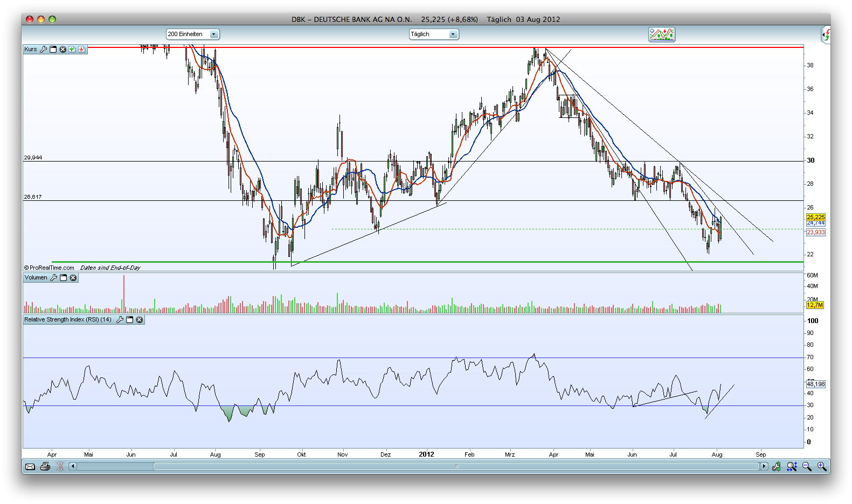Click the Kurs panel label

pos(31,49)
